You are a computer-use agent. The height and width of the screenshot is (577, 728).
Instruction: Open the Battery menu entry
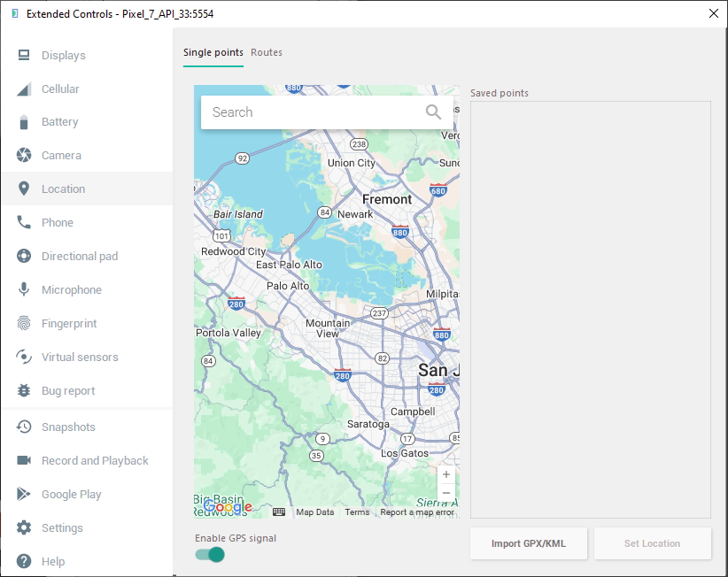coord(87,122)
